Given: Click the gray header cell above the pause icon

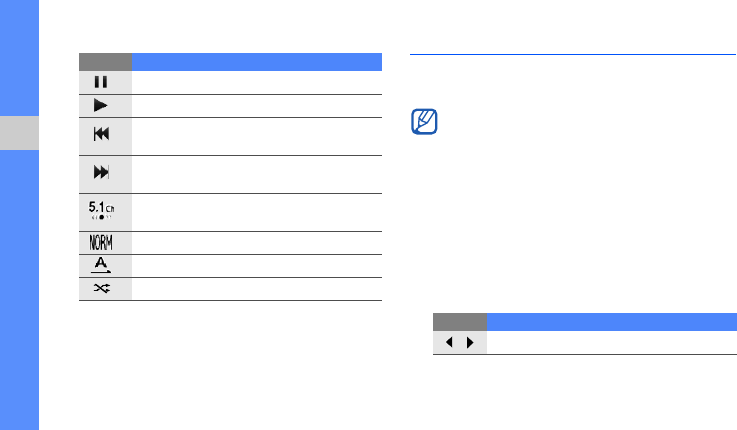Looking at the screenshot, I should pos(105,61).
